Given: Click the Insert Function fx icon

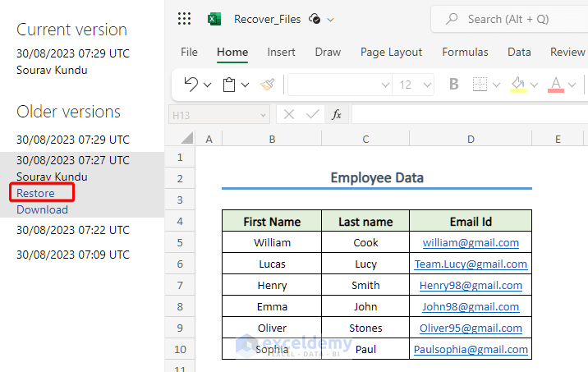Looking at the screenshot, I should (x=336, y=115).
